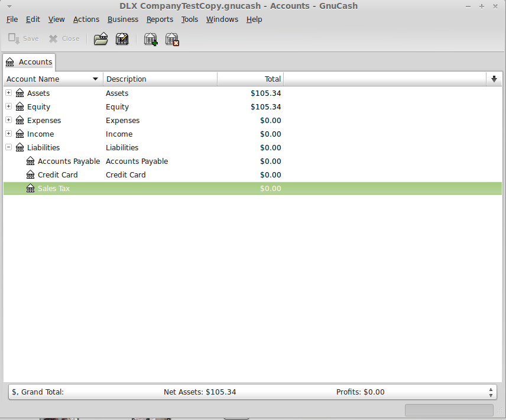
Task: Select the Income account name
Action: point(40,134)
